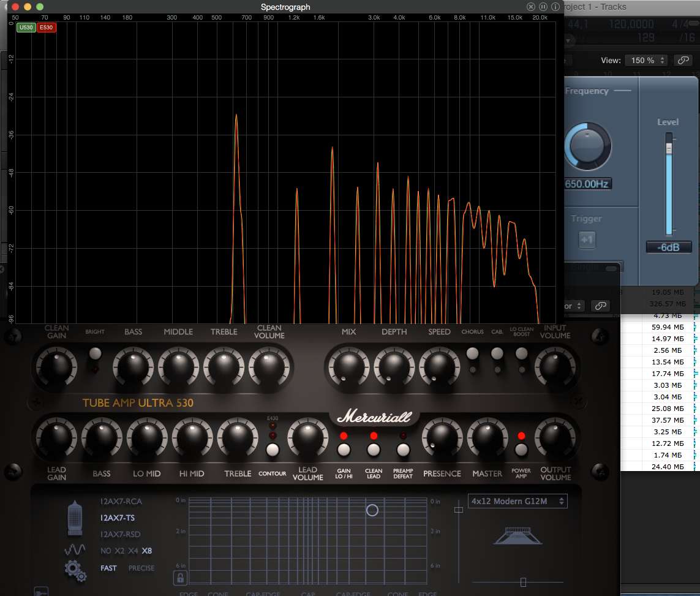Image resolution: width=700 pixels, height=596 pixels.
Task: Click the oversampling waveform icon
Action: [75, 549]
